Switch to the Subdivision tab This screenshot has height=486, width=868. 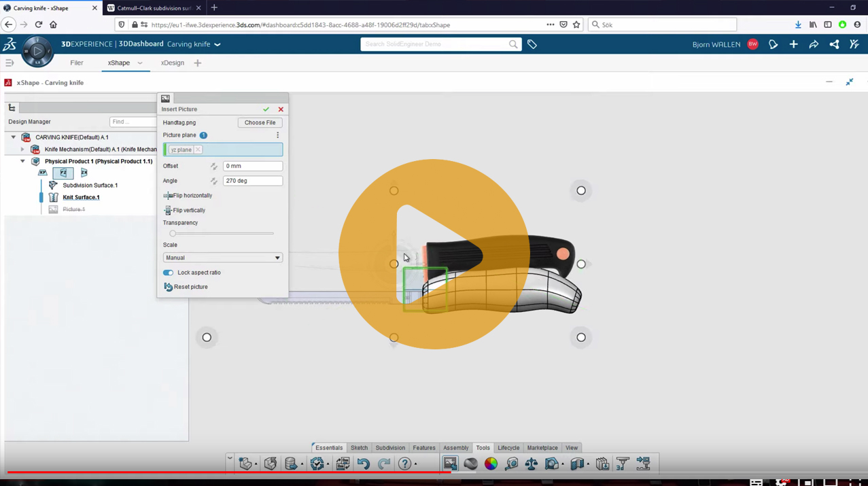click(390, 448)
